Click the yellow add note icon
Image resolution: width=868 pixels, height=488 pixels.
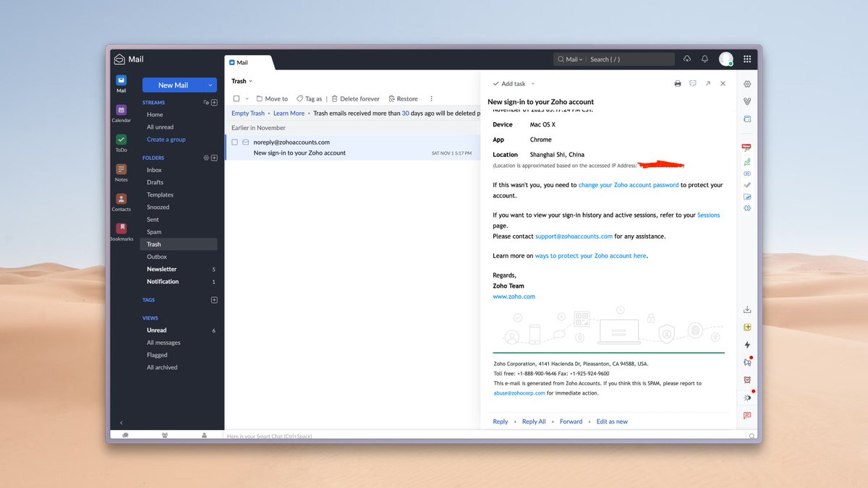[747, 328]
